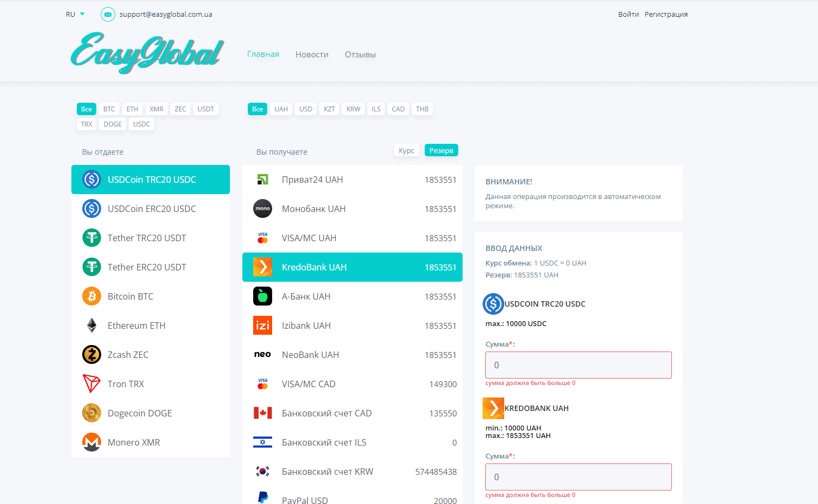Filter receive currencies by KZT

329,109
